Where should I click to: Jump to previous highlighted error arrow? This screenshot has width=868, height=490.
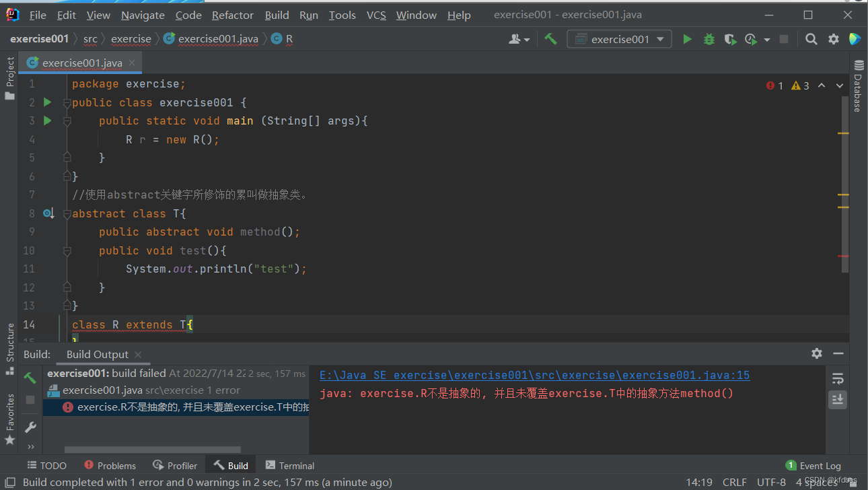click(822, 85)
